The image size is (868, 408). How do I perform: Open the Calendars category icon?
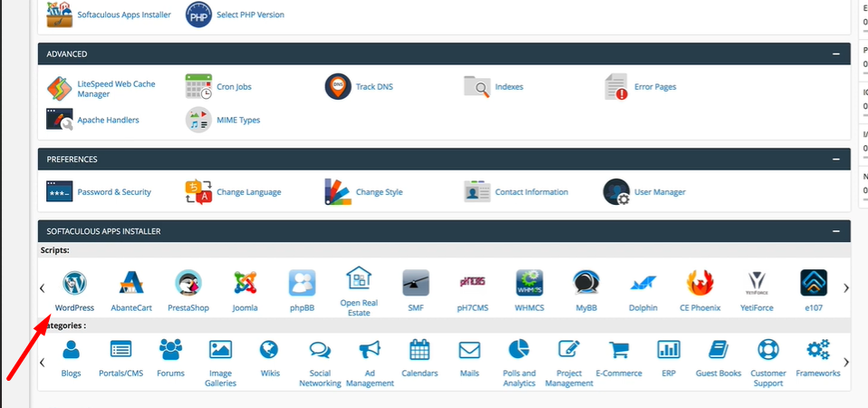tap(420, 350)
